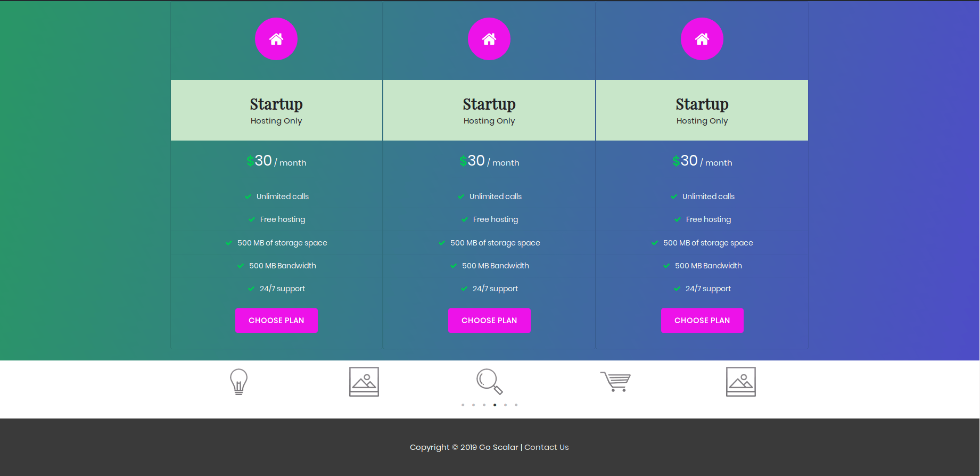Open the shopping cart icon
Screen dimensions: 980x476
point(615,381)
